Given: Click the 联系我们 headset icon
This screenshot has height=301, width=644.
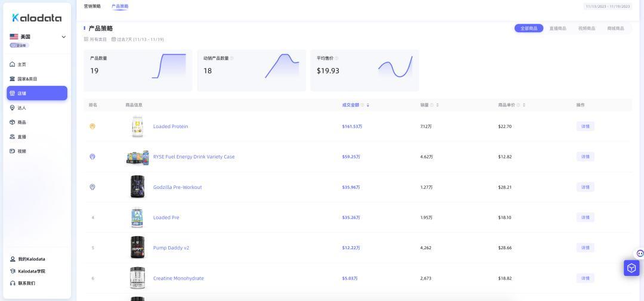Looking at the screenshot, I should click(x=13, y=283).
